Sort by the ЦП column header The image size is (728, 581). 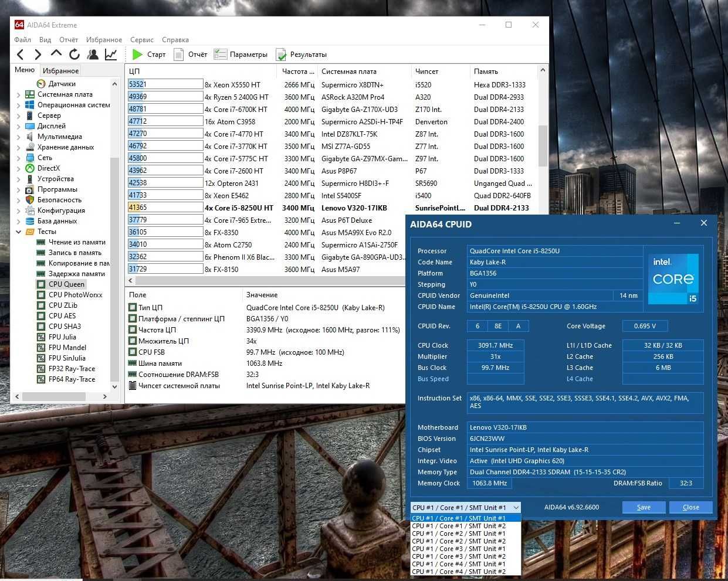click(x=201, y=71)
